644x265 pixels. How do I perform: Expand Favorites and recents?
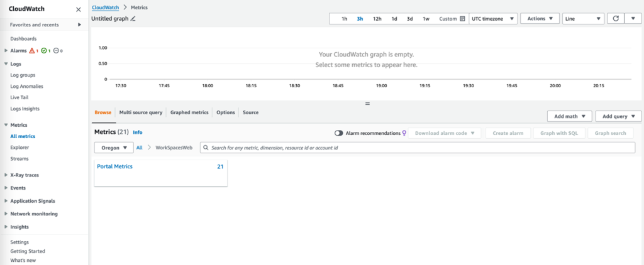point(79,24)
